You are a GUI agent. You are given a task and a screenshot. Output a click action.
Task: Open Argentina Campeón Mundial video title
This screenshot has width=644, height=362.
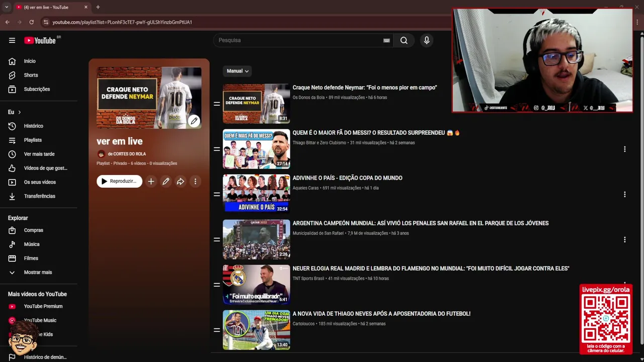point(421,223)
